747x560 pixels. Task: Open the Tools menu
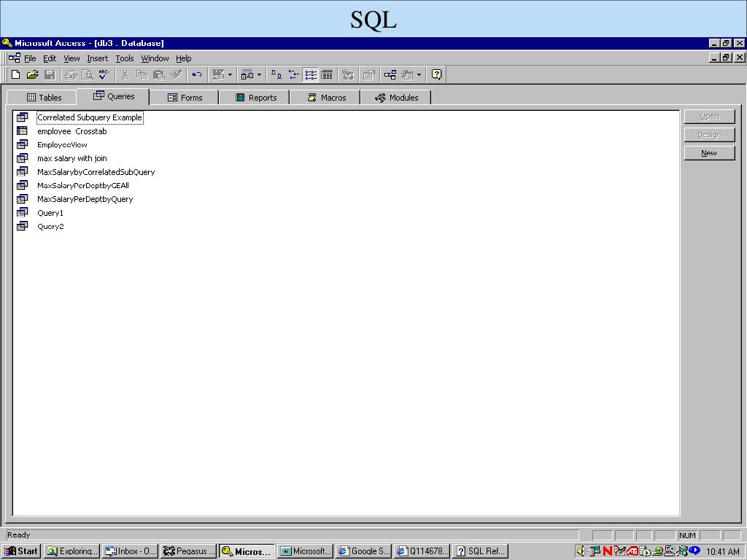coord(124,58)
